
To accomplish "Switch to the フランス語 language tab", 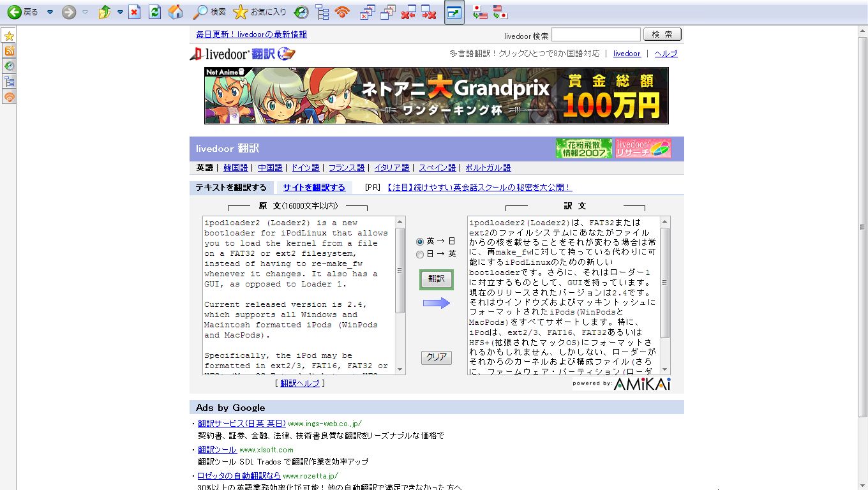I will [347, 168].
